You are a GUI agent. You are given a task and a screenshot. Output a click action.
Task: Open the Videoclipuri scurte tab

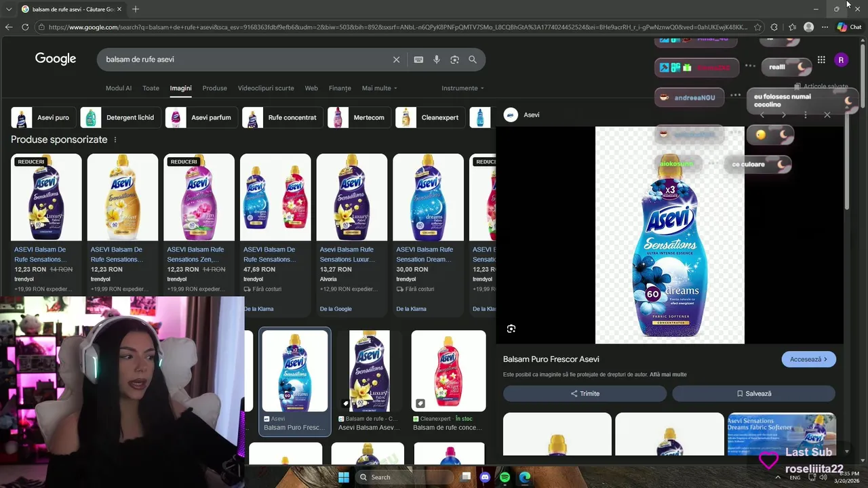(266, 88)
